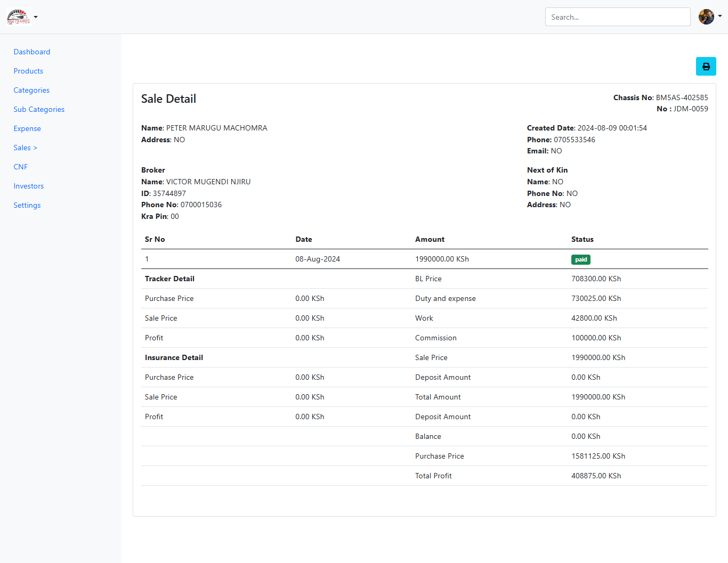
Task: Open the Categories link
Action: (x=31, y=90)
